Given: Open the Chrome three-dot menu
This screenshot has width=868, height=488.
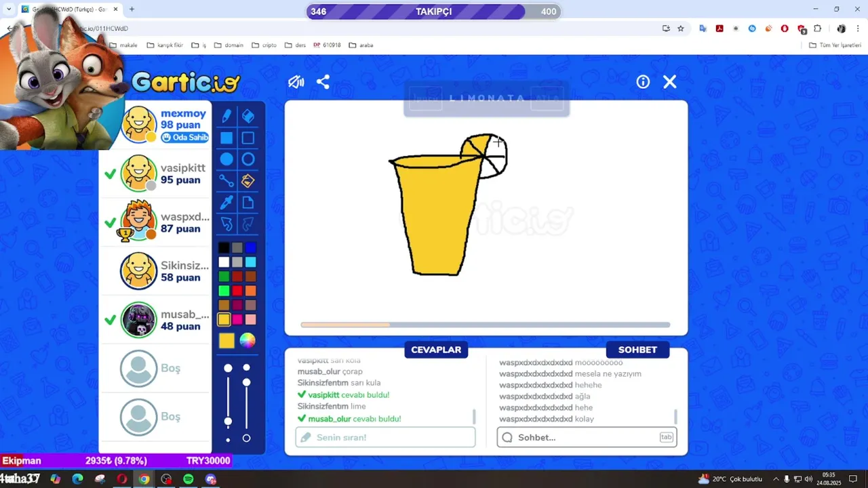Looking at the screenshot, I should 858,28.
